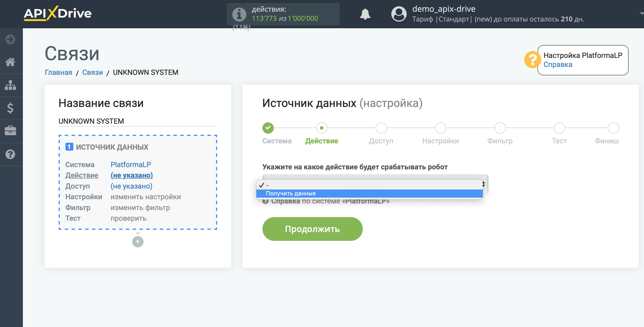The width and height of the screenshot is (644, 327).
Task: Click select stepper arrows on action dropdown
Action: [483, 184]
